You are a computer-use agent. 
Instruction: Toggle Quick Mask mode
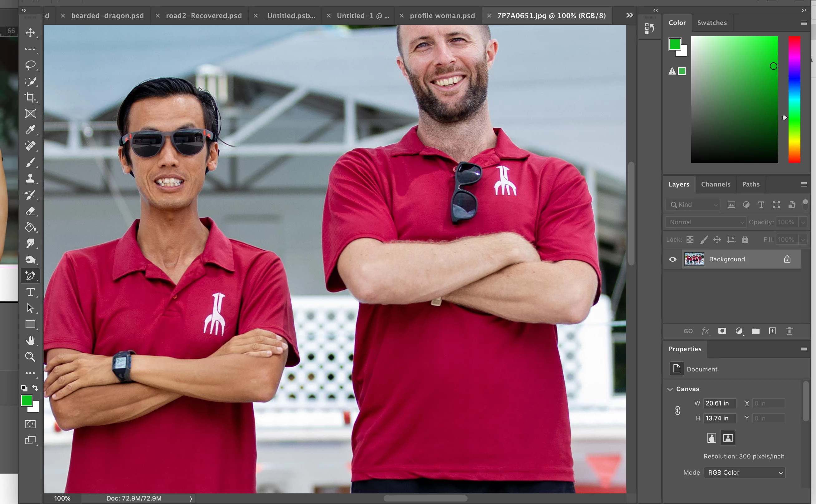pos(30,424)
